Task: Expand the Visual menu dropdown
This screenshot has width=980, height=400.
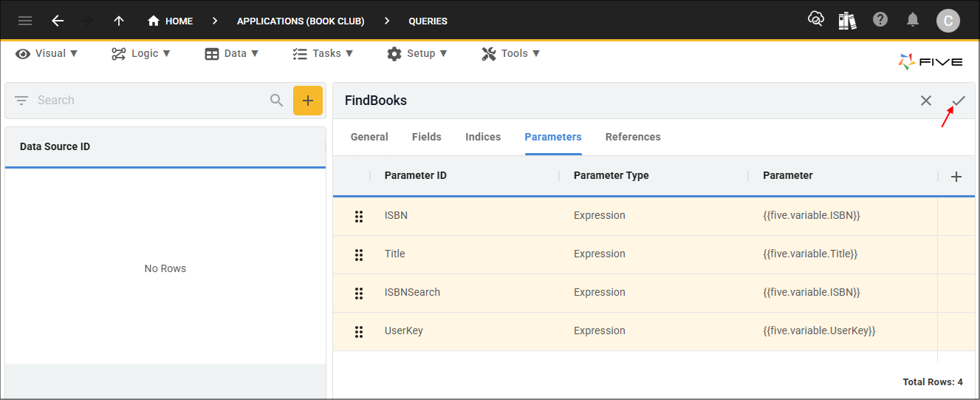Action: tap(47, 53)
